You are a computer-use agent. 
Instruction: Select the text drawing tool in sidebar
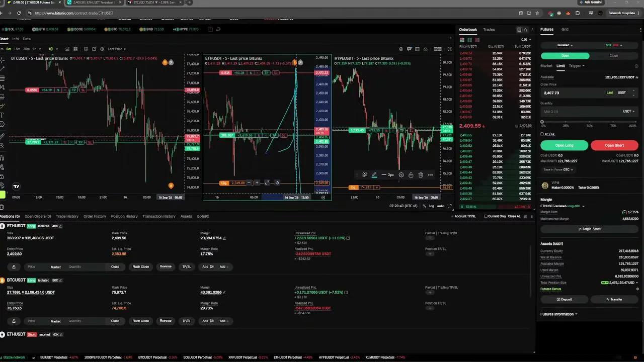pos(3,115)
